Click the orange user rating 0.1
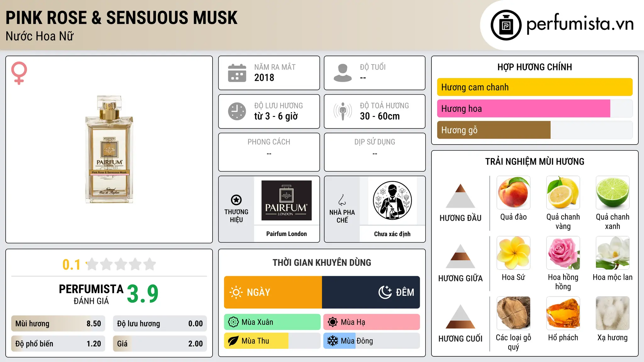Image resolution: width=644 pixels, height=362 pixels. pyautogui.click(x=71, y=265)
